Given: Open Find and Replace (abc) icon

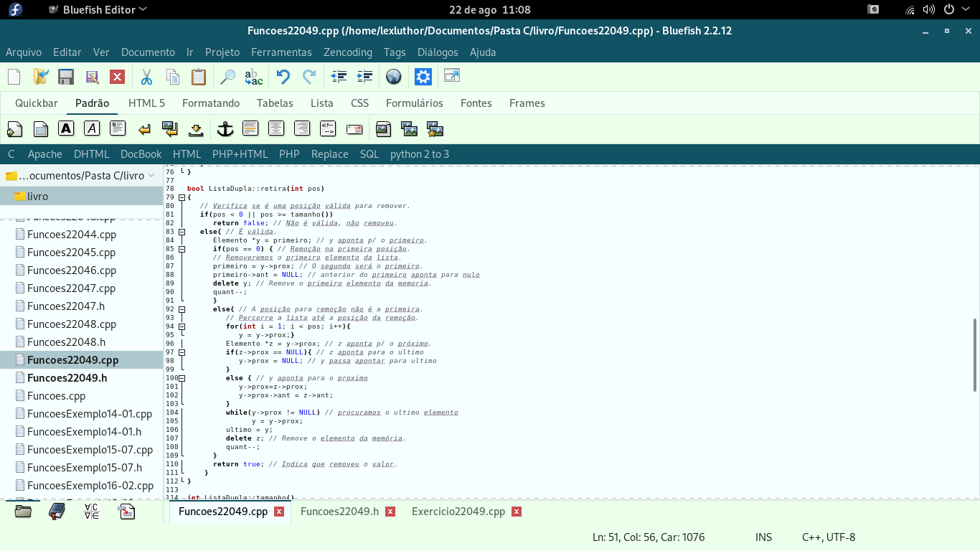Looking at the screenshot, I should click(x=253, y=77).
